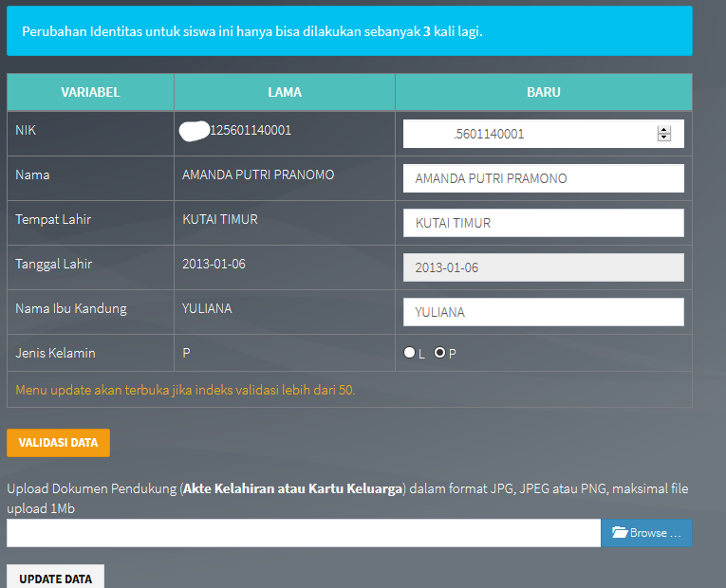Click the blue Perubahan Identitas info banner
The image size is (726, 588).
[x=349, y=31]
